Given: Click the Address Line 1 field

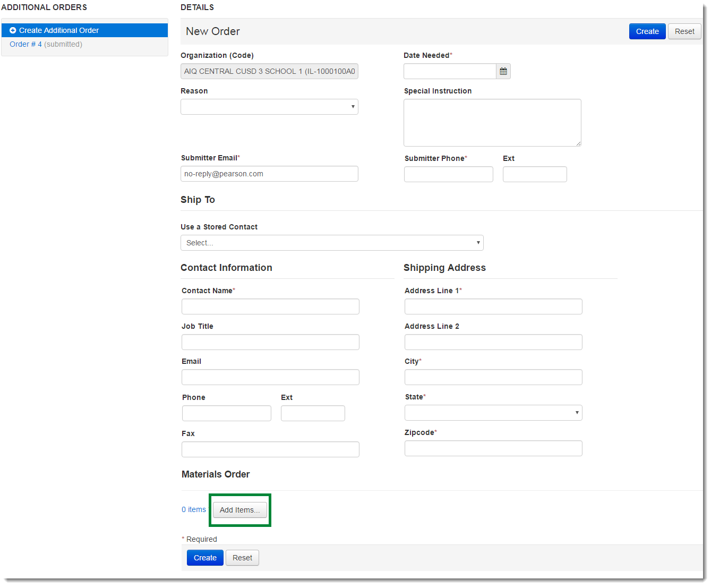Looking at the screenshot, I should pyautogui.click(x=493, y=306).
